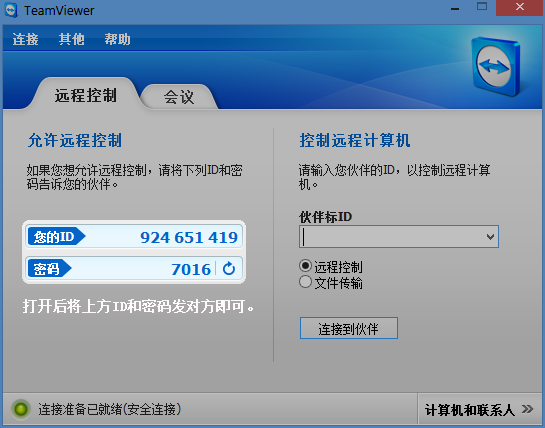Switch to the 远程控制 tab
The height and width of the screenshot is (428, 545).
[x=86, y=95]
